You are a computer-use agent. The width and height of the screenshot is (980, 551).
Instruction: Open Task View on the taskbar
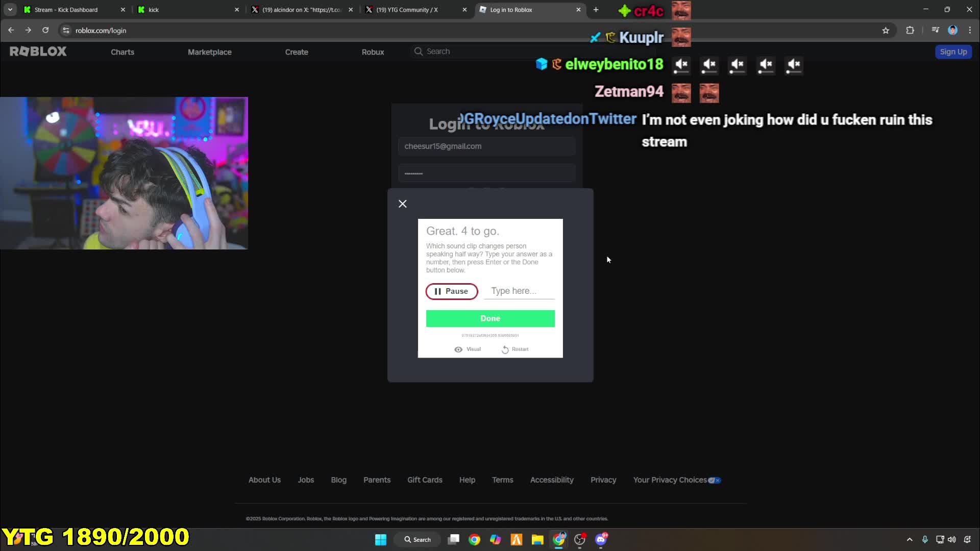pyautogui.click(x=453, y=540)
